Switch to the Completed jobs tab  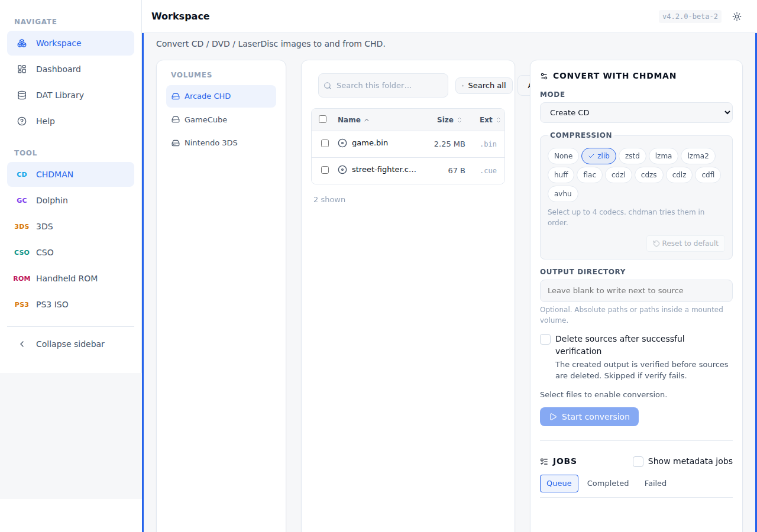point(608,484)
